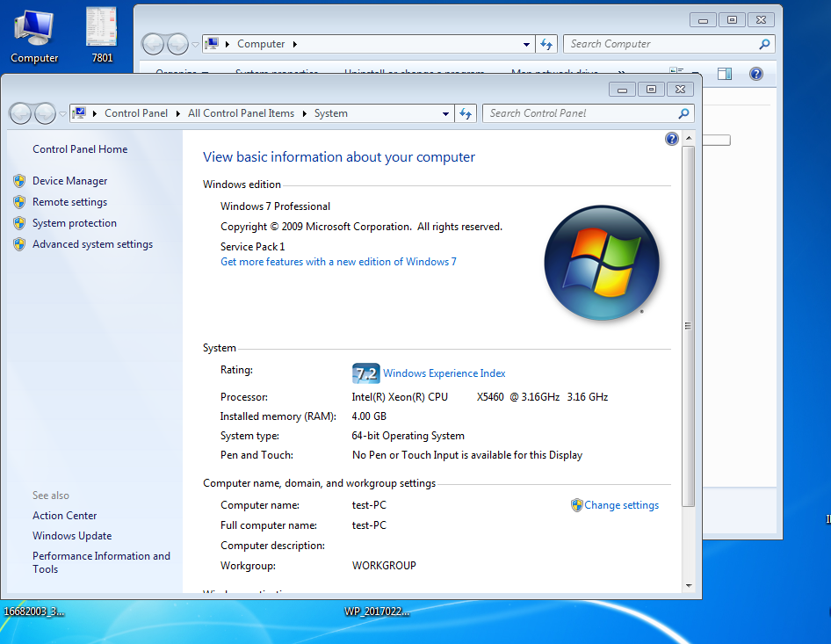Image resolution: width=831 pixels, height=644 pixels.
Task: Click the Search Control Panel magnifier icon
Action: tap(683, 113)
